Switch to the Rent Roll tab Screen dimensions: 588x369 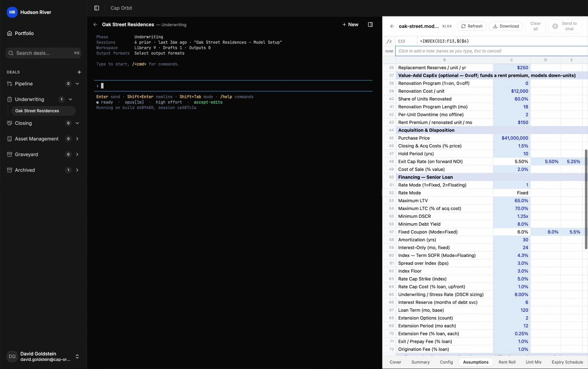[x=507, y=362]
